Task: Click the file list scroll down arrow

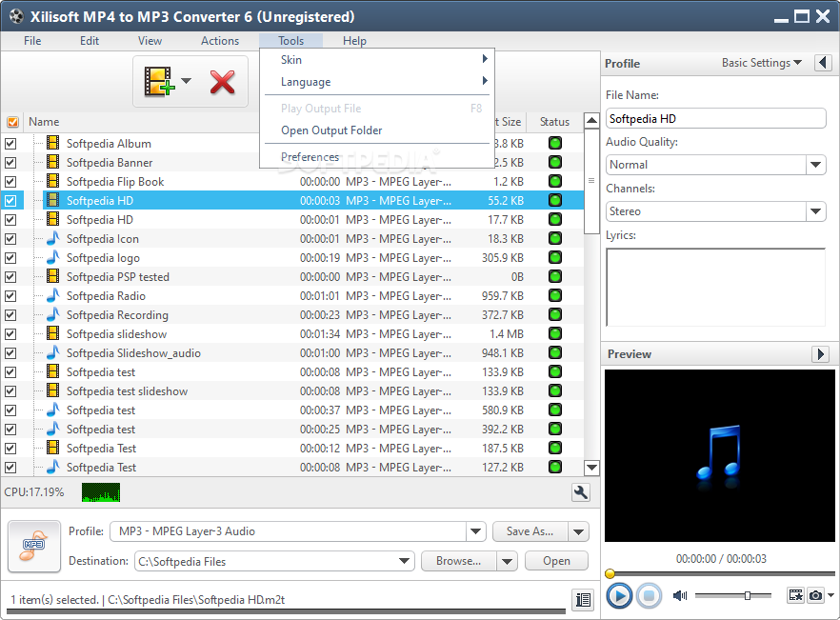Action: pyautogui.click(x=591, y=468)
